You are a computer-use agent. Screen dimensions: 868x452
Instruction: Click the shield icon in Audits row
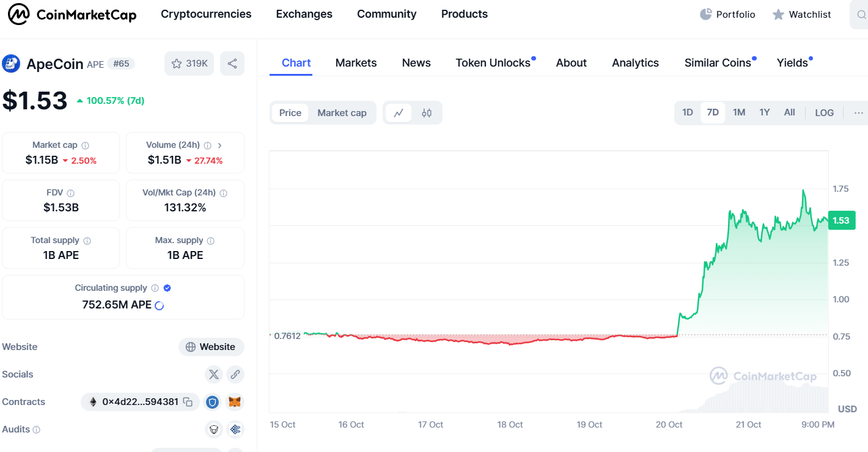(x=213, y=429)
